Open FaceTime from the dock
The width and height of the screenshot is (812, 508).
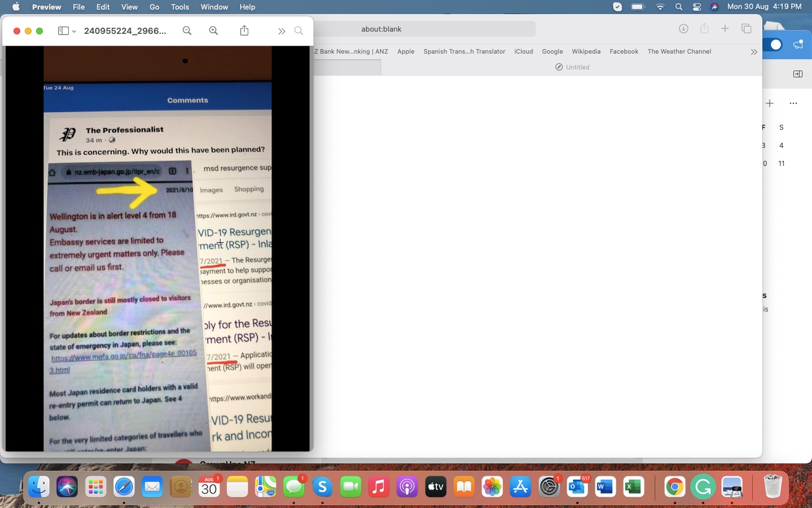pyautogui.click(x=351, y=487)
